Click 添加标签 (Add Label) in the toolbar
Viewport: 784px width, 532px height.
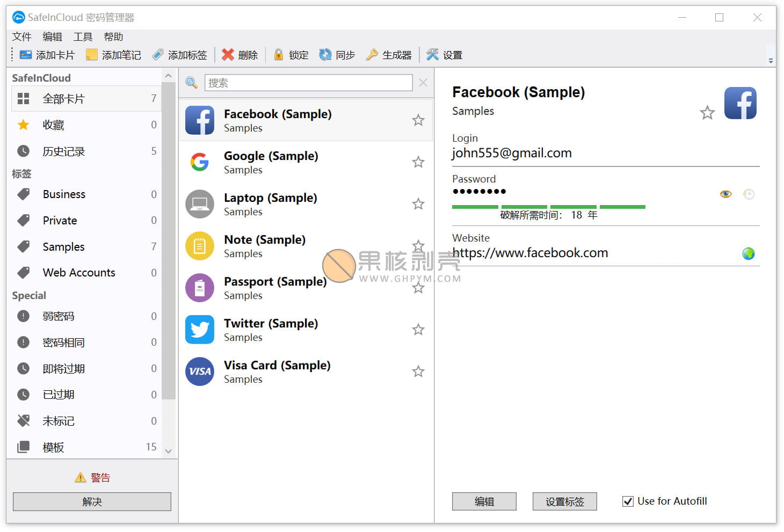[179, 55]
